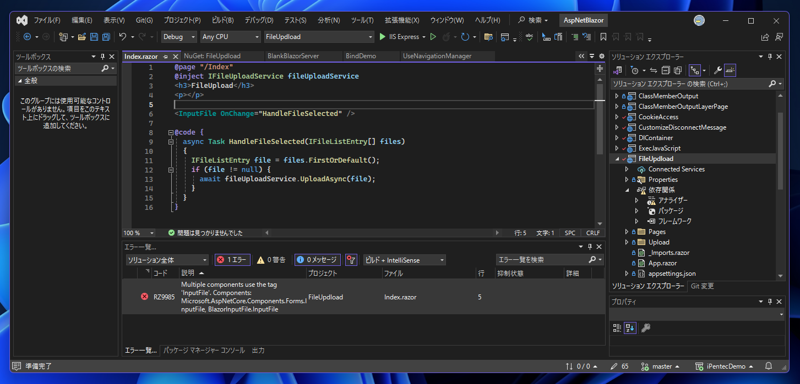Click Pending Changes Filter clock icon
The image size is (800, 384).
pos(635,70)
